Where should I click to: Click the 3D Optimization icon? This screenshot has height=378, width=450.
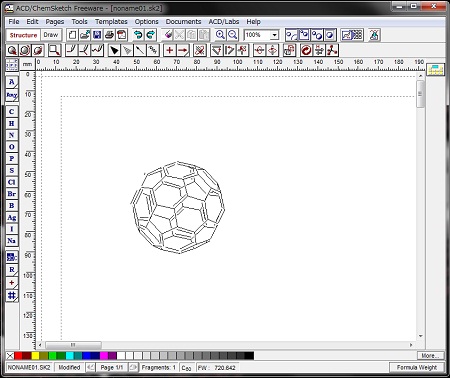click(332, 50)
